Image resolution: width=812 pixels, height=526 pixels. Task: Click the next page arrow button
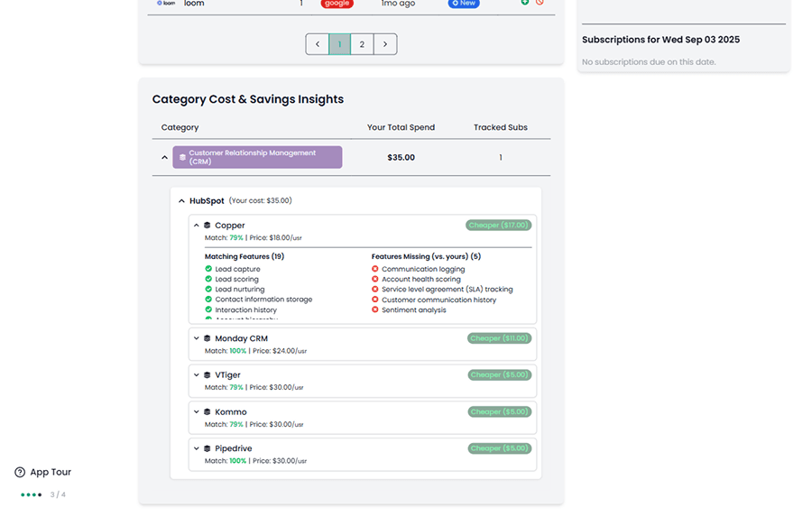click(x=385, y=44)
